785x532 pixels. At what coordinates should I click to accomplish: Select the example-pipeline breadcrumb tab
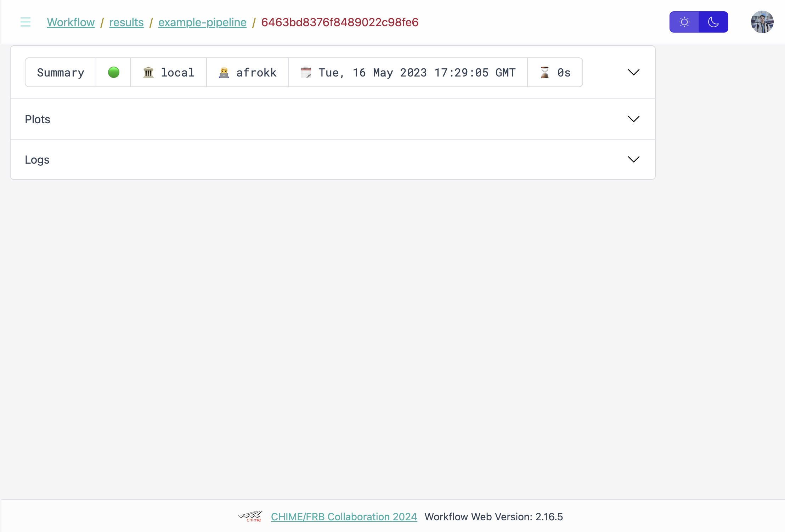pyautogui.click(x=203, y=22)
